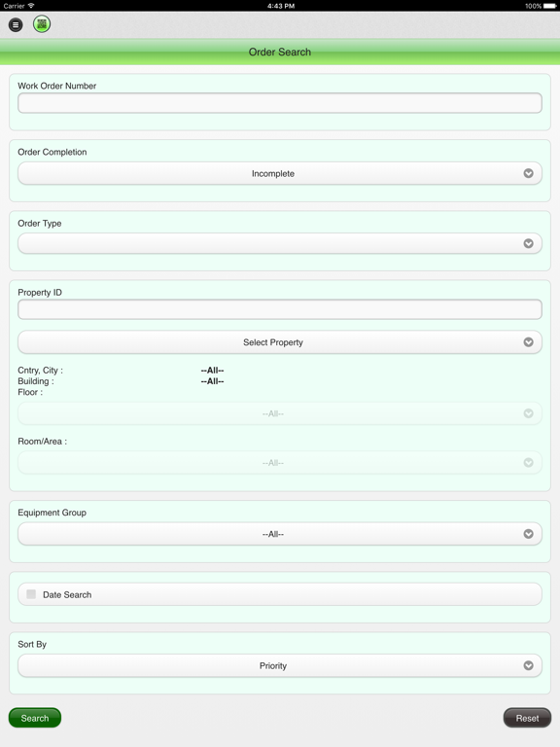560x747 pixels.
Task: Enable the Date Search checkbox
Action: [x=31, y=594]
